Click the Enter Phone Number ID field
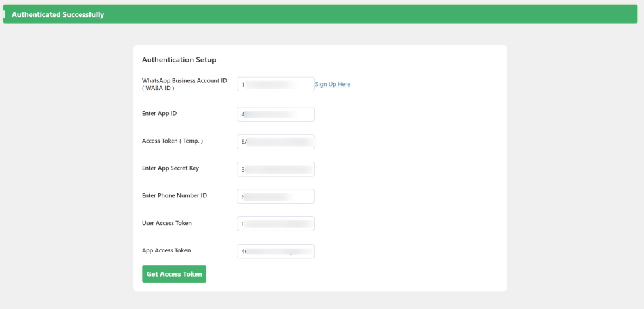 [x=275, y=197]
